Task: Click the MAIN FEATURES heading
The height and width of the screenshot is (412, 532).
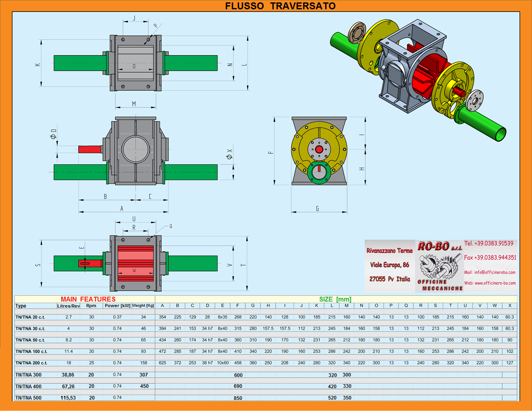Action: (x=88, y=299)
